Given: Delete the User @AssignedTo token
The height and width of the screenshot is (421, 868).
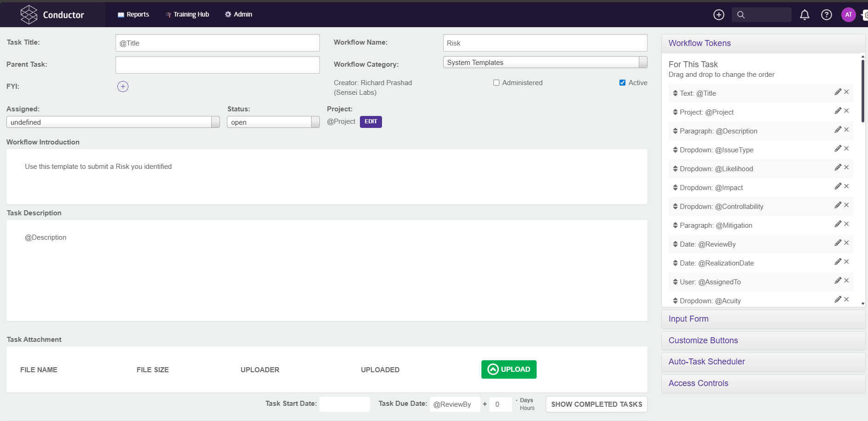Looking at the screenshot, I should pos(846,281).
